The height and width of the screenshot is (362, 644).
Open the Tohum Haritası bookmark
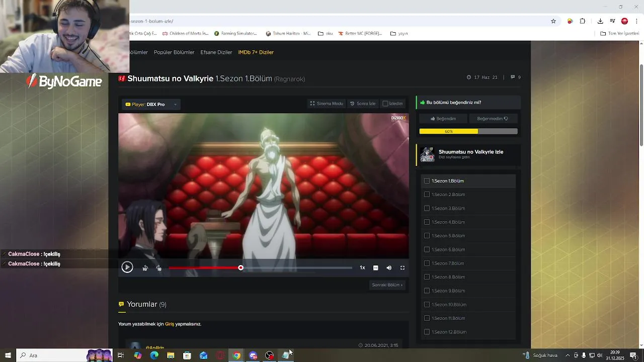point(288,34)
